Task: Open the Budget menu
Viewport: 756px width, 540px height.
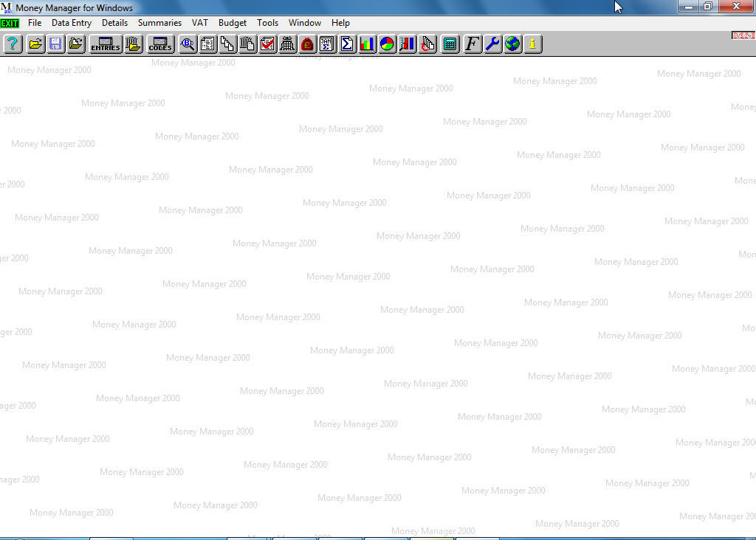Action: pos(233,23)
